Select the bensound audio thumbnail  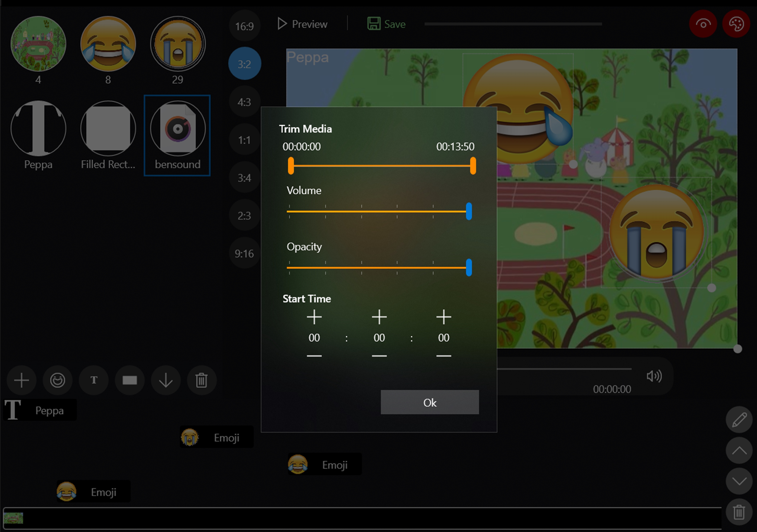[178, 129]
